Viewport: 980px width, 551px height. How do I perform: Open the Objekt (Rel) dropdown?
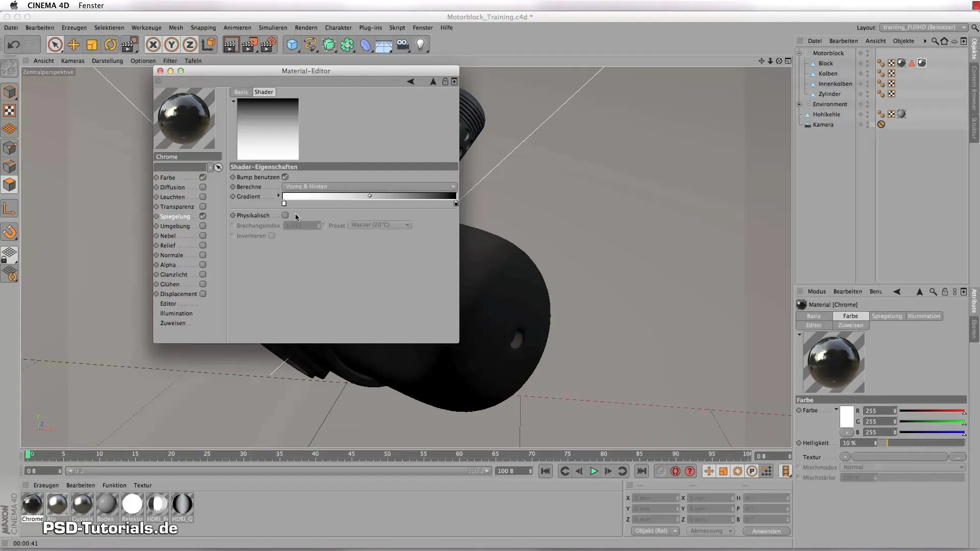655,531
